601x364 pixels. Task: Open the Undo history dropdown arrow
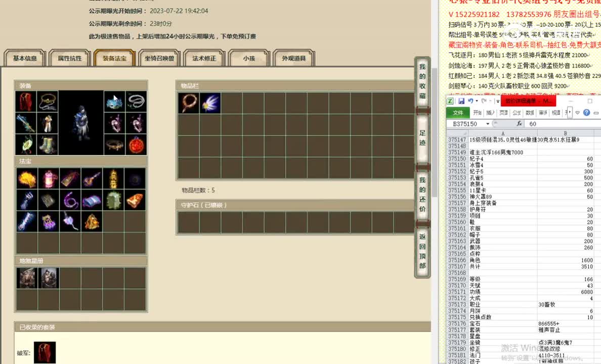tap(477, 101)
